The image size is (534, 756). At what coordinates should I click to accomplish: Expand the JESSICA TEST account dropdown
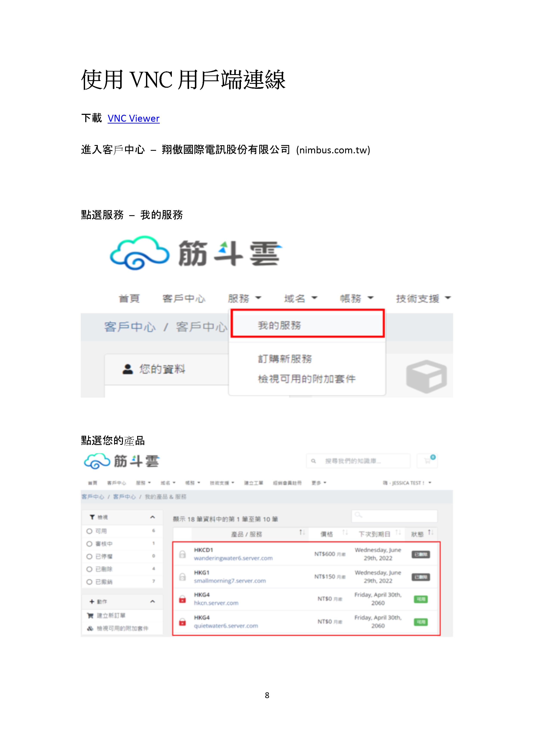point(408,483)
